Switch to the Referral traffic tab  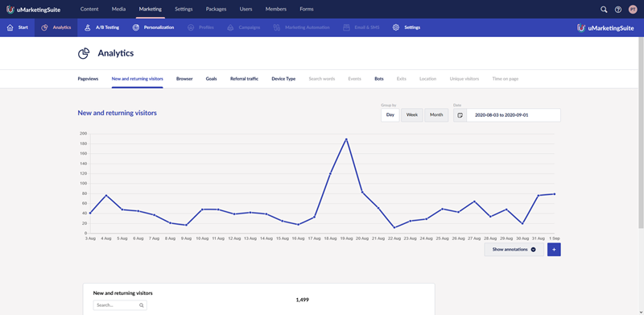pyautogui.click(x=245, y=78)
